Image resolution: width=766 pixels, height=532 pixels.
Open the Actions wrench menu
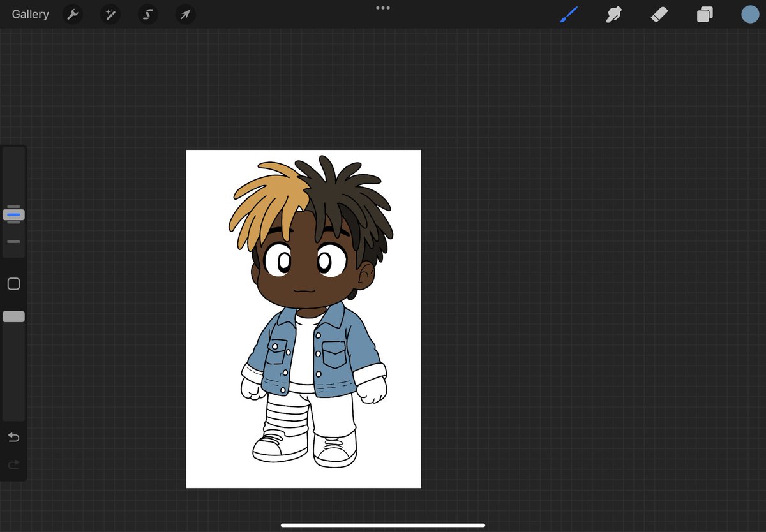(x=73, y=14)
